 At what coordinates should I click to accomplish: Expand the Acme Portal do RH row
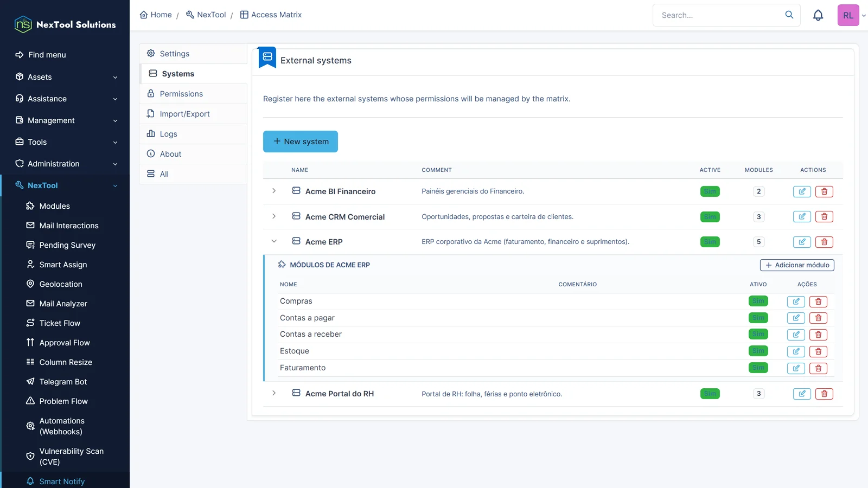pyautogui.click(x=274, y=393)
